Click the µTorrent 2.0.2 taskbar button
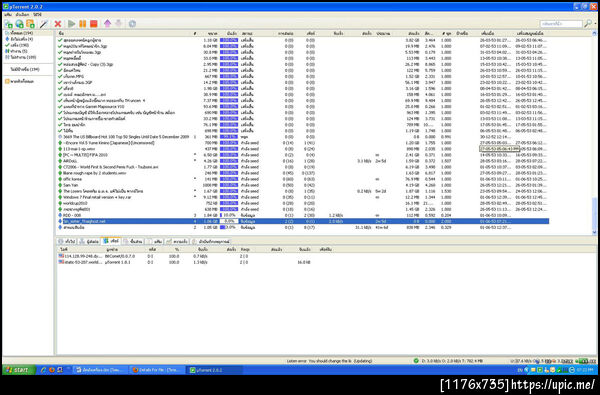This screenshot has width=600, height=395. pyautogui.click(x=215, y=370)
